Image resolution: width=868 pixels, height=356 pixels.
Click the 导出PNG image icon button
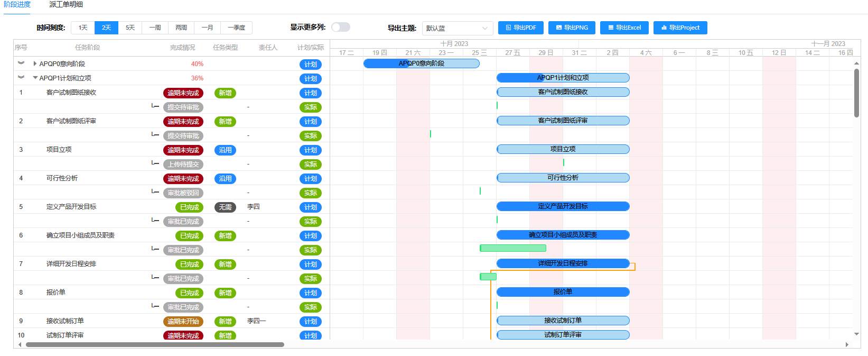[x=572, y=28]
